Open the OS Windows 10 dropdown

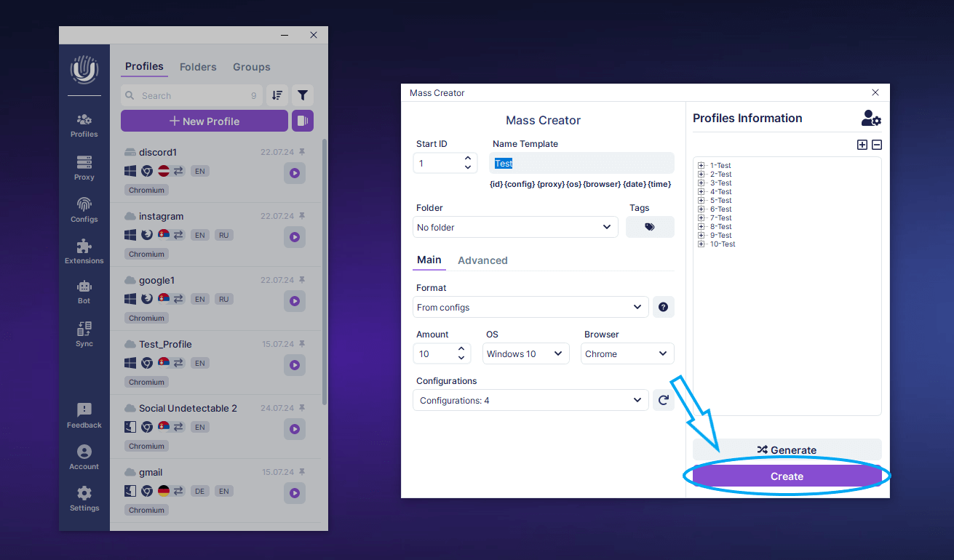(x=525, y=353)
